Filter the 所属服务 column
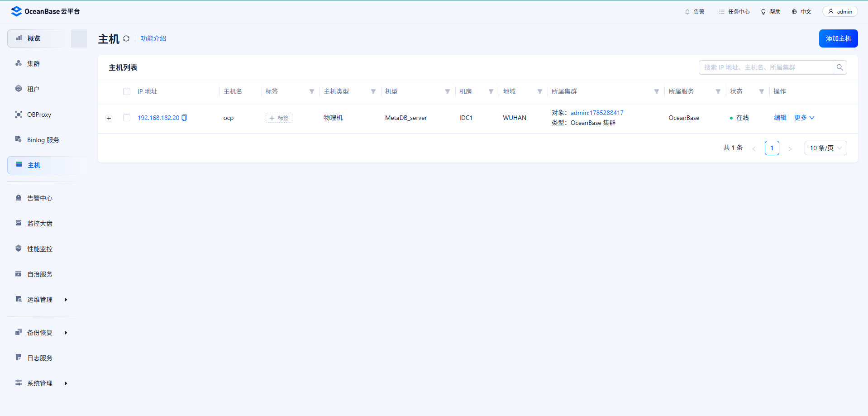 pyautogui.click(x=718, y=91)
